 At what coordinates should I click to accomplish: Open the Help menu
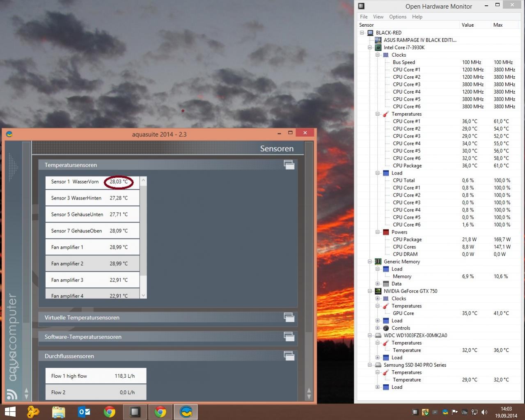point(417,17)
